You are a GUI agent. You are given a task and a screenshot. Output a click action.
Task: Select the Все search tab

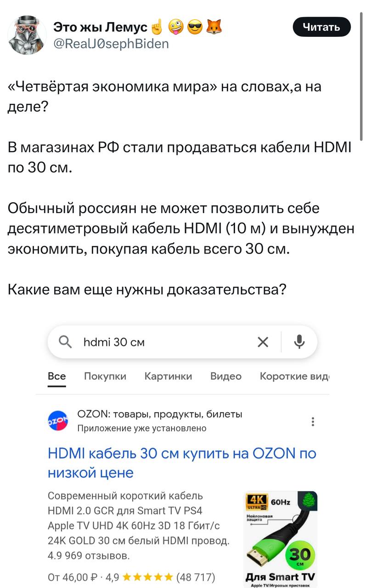pos(57,376)
